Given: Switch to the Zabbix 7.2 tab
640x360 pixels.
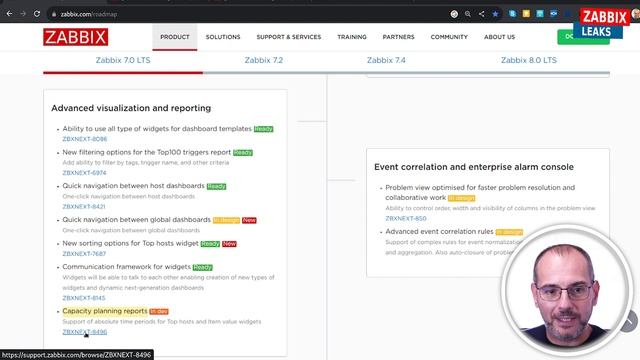Looking at the screenshot, I should pos(264,60).
